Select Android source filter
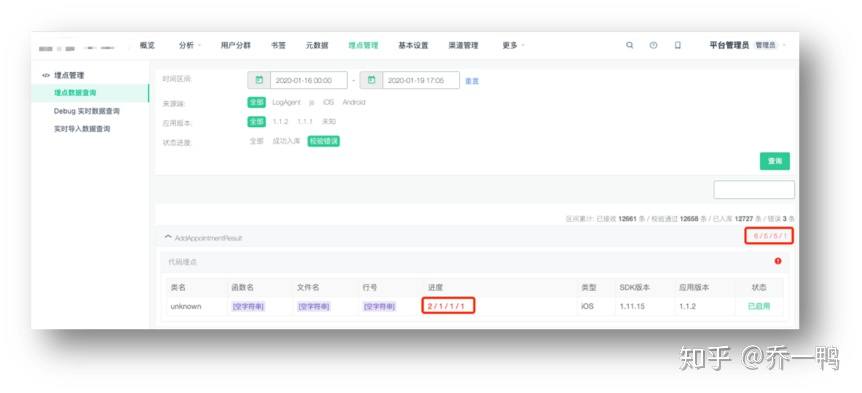 [x=353, y=102]
